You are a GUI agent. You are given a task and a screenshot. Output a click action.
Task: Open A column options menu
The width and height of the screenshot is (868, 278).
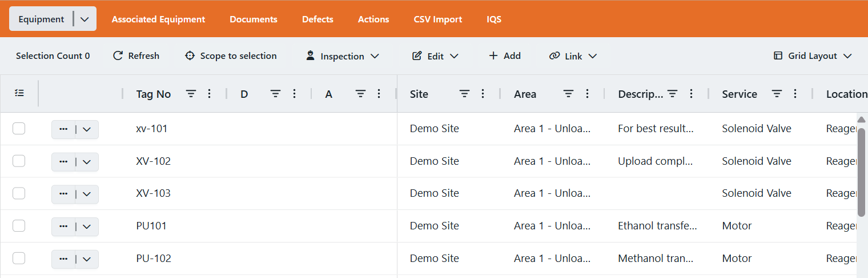coord(379,93)
